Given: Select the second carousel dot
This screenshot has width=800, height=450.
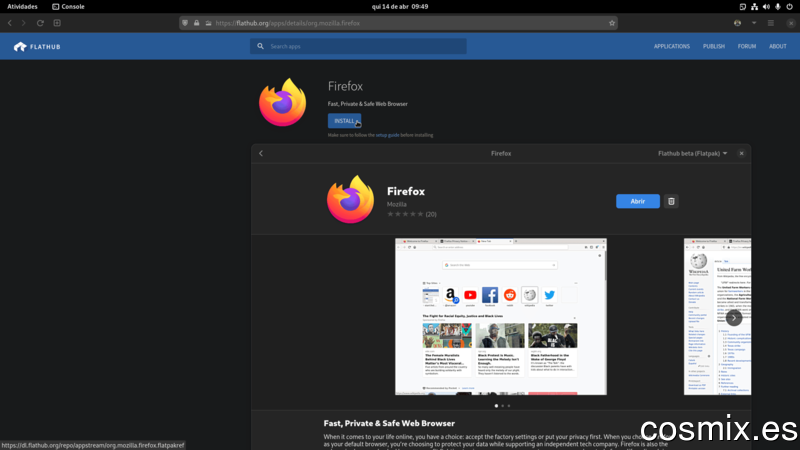Looking at the screenshot, I should coord(503,406).
